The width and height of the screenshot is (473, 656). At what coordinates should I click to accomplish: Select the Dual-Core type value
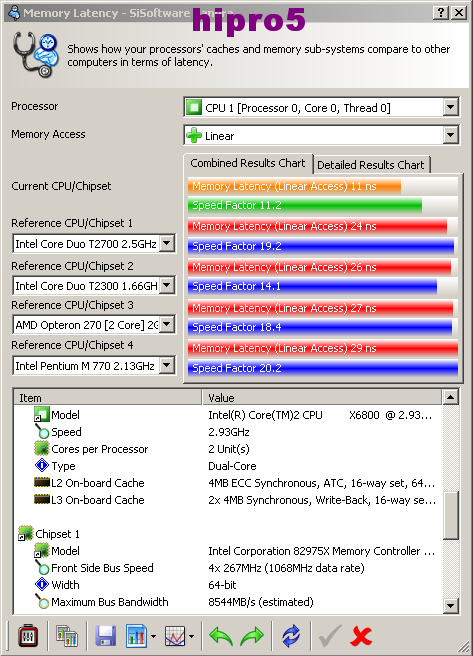(232, 466)
